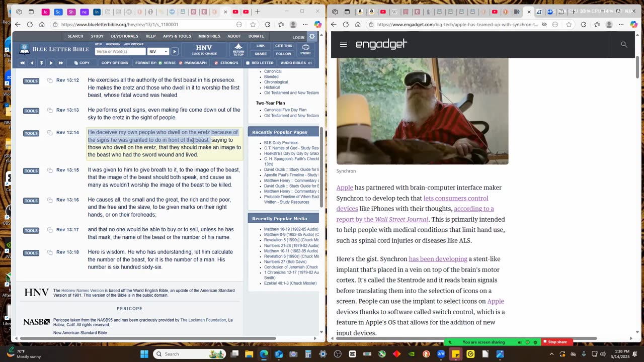Click the FOLLOW button
The height and width of the screenshot is (362, 644).
tap(283, 54)
